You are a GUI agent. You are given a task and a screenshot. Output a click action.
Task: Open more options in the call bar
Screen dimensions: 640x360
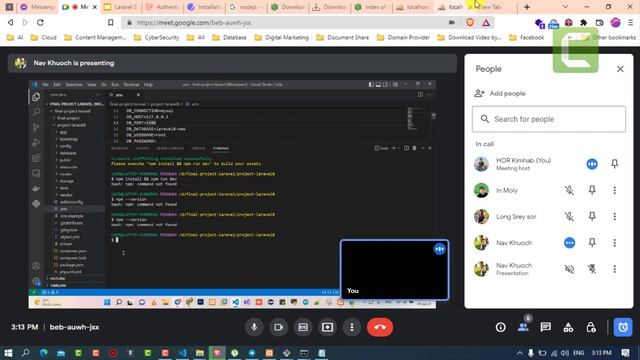352,327
